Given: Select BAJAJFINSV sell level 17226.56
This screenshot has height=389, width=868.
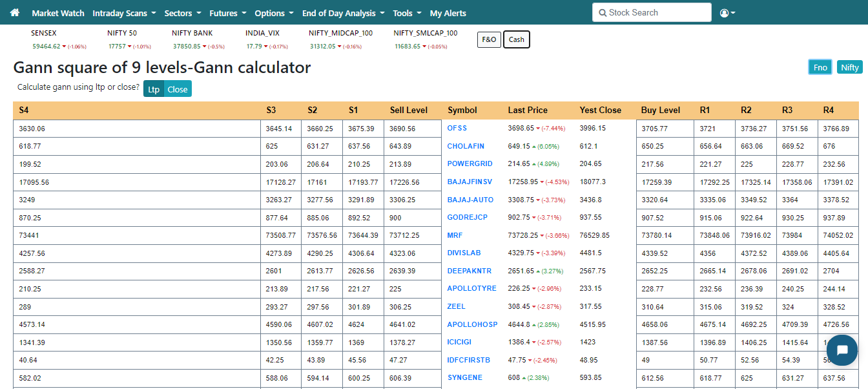Looking at the screenshot, I should coord(405,182).
